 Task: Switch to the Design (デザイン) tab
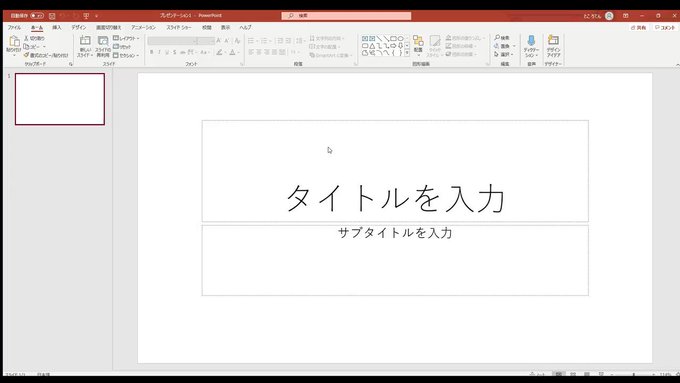tap(78, 27)
